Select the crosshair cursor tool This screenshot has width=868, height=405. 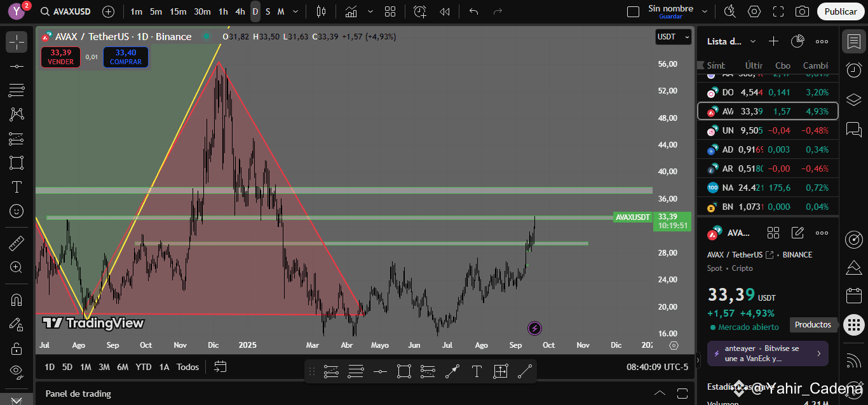click(x=17, y=42)
